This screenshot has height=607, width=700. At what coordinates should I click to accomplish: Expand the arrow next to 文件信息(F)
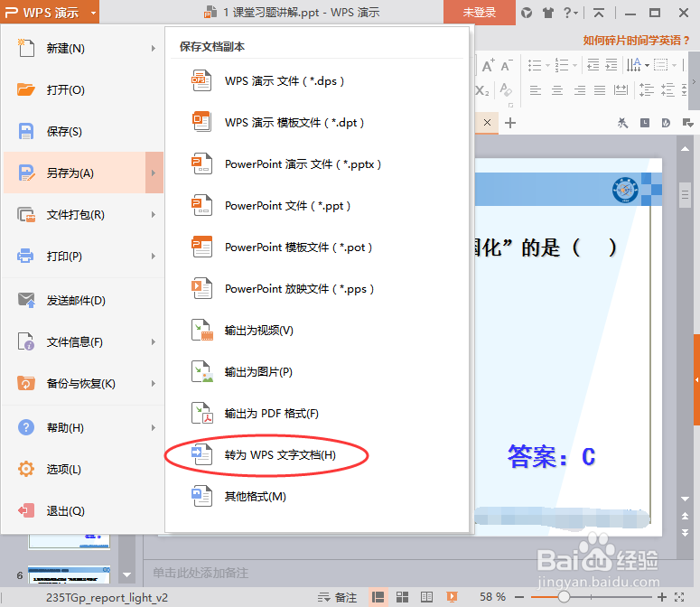point(154,341)
